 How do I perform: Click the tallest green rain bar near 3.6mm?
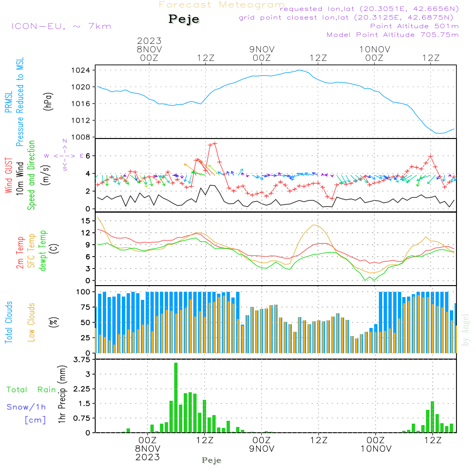coord(176,397)
